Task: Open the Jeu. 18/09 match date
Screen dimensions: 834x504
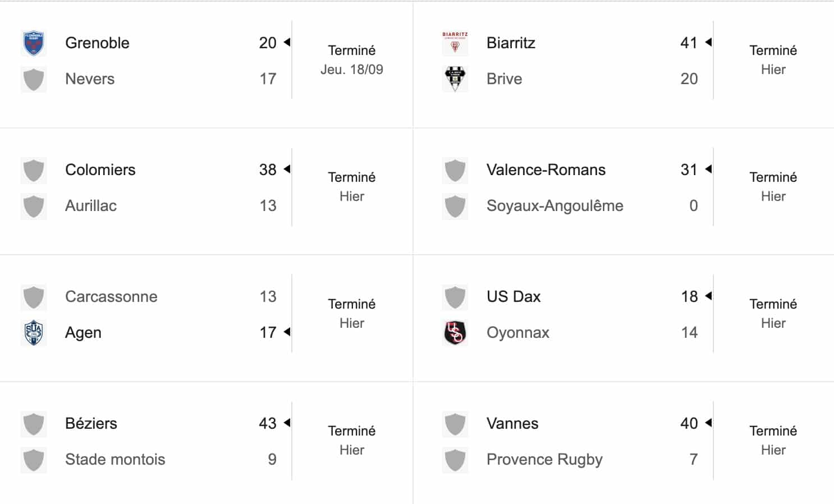Action: (x=352, y=70)
